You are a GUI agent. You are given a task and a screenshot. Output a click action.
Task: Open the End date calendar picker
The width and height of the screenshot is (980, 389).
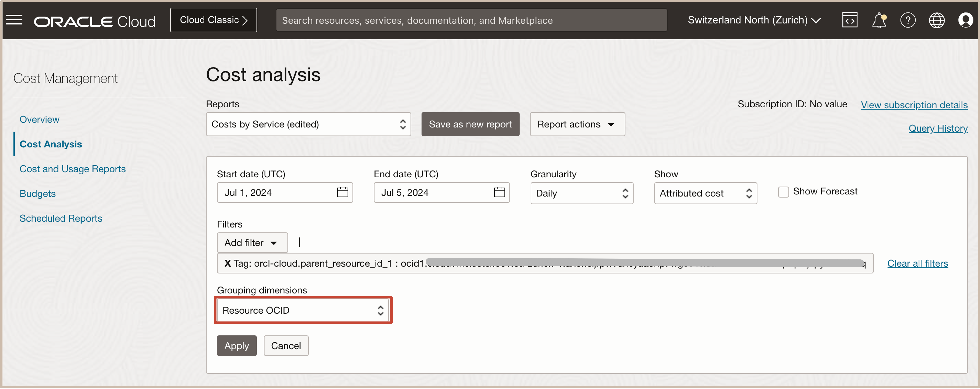point(499,192)
